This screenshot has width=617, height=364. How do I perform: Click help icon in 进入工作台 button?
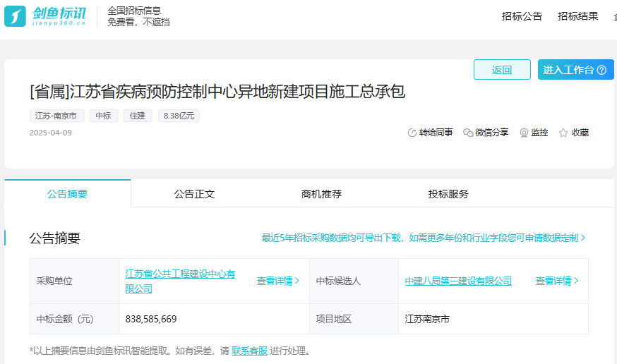pos(601,70)
